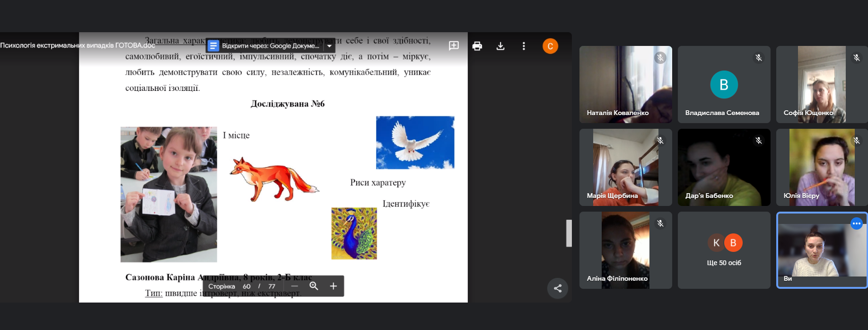Expand the open-with dropdown arrow

(x=330, y=46)
